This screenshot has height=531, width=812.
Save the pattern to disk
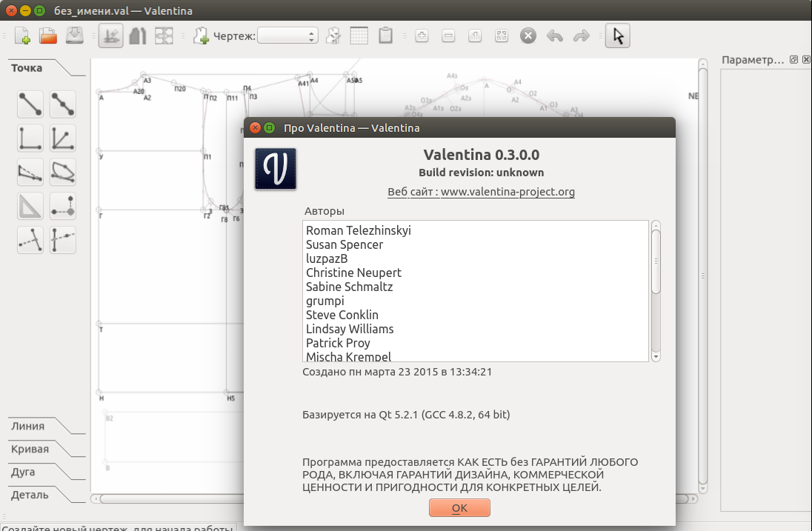pos(75,36)
